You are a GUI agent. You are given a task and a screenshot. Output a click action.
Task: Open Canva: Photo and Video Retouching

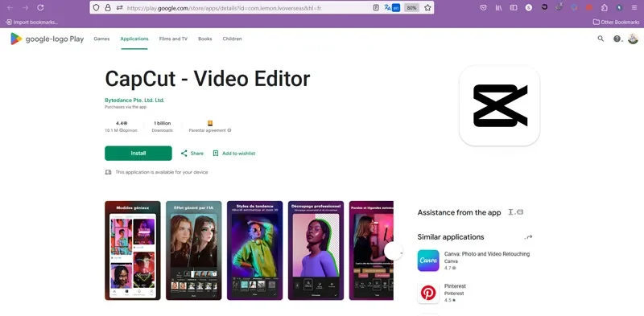(x=487, y=254)
